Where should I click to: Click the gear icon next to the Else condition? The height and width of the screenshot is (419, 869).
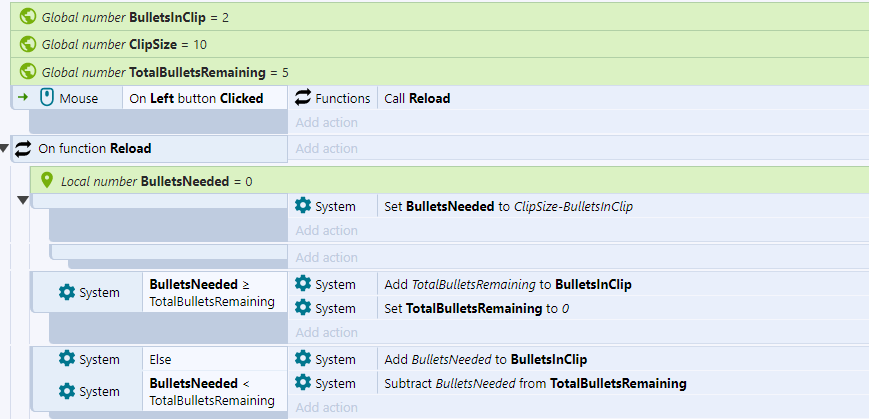67,359
